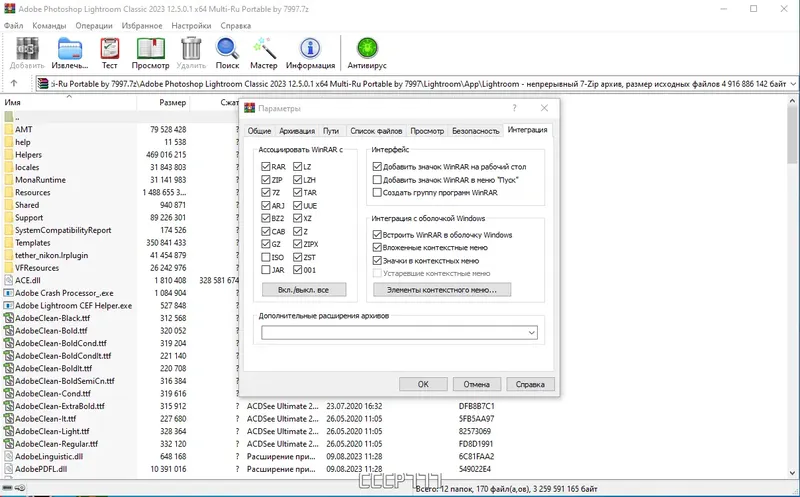Open the Поиск magnifier tool
The width and height of the screenshot is (800, 497).
pos(227,49)
